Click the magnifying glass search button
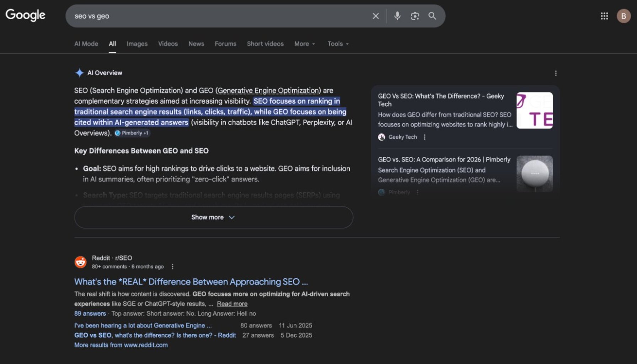The image size is (637, 364). tap(432, 16)
